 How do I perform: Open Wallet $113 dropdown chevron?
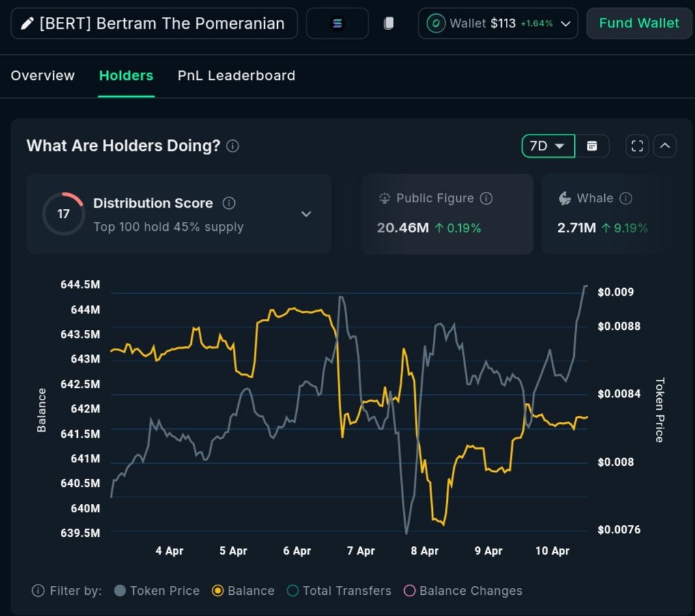[x=565, y=23]
